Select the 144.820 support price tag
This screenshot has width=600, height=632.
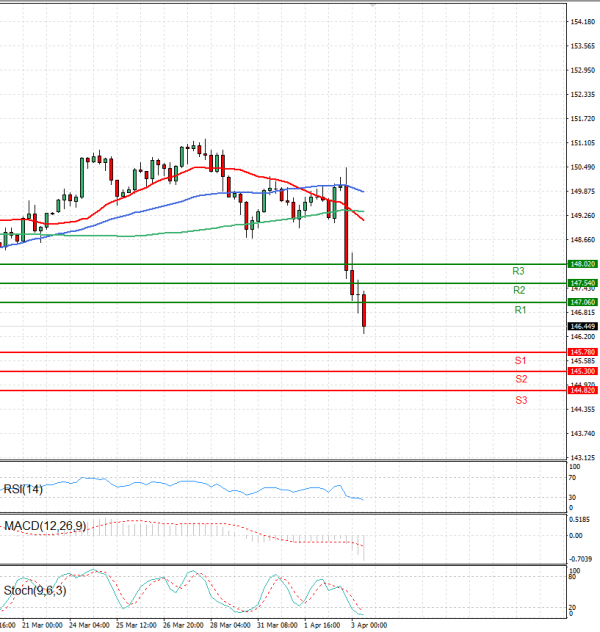pos(583,390)
